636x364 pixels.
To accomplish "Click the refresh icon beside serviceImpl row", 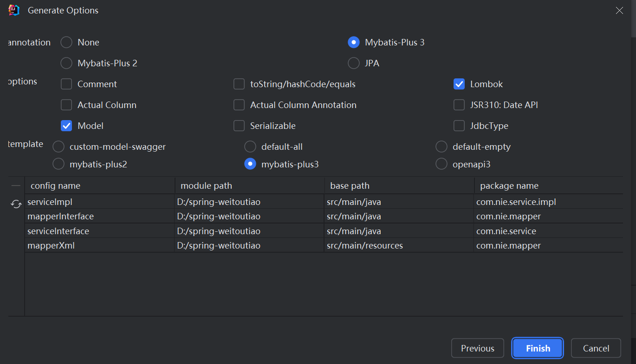I will click(16, 204).
